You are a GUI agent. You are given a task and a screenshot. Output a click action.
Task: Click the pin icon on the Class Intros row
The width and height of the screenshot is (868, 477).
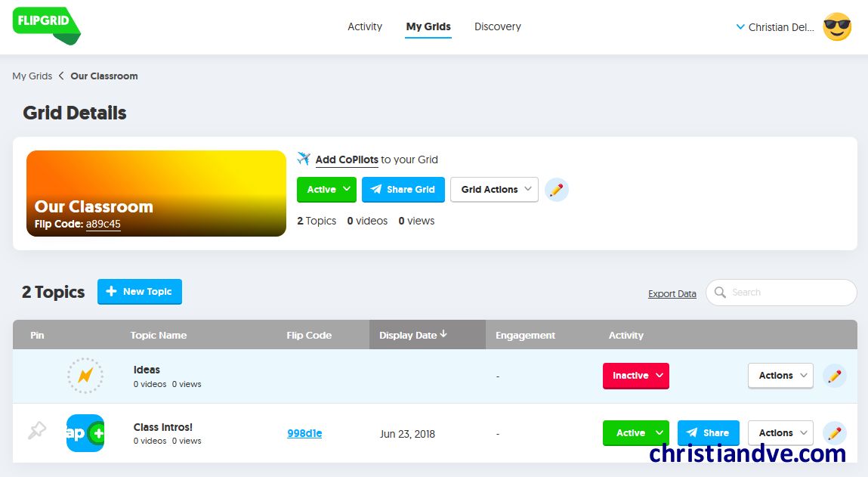click(x=36, y=432)
